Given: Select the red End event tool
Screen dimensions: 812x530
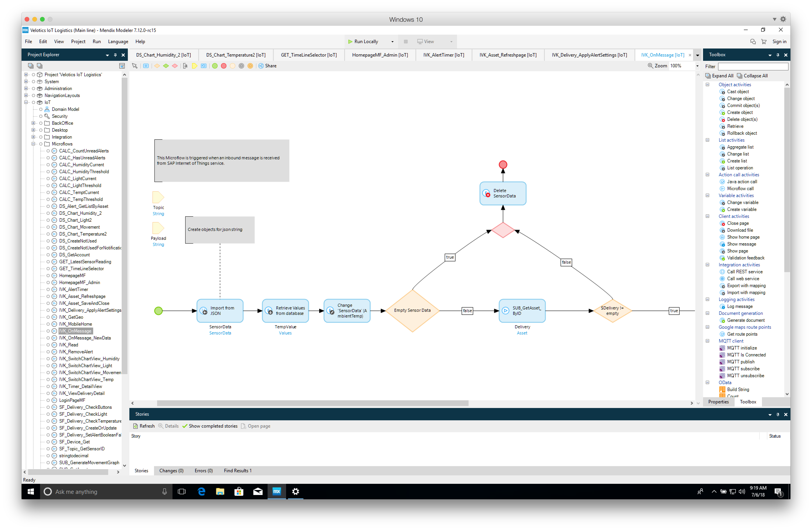Looking at the screenshot, I should click(224, 66).
